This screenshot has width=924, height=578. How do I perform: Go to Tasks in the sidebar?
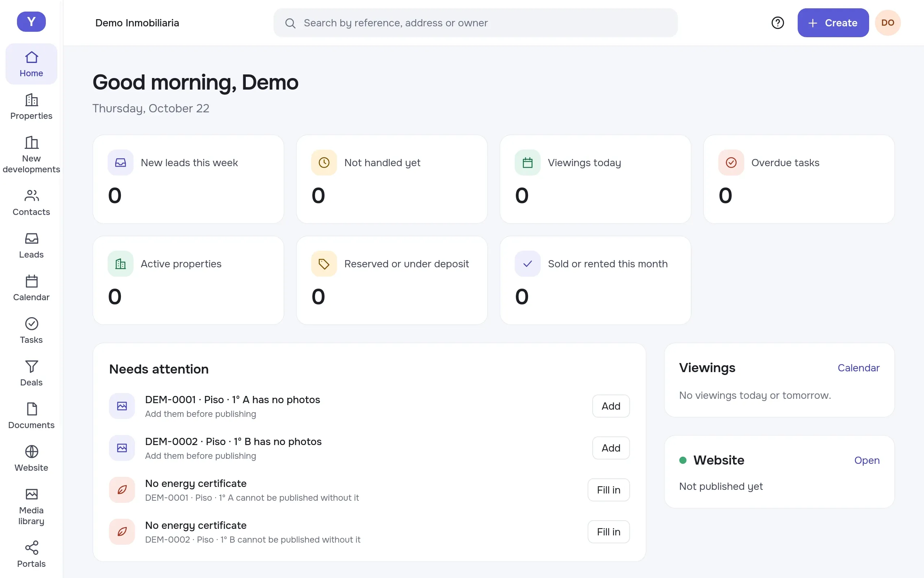[31, 331]
